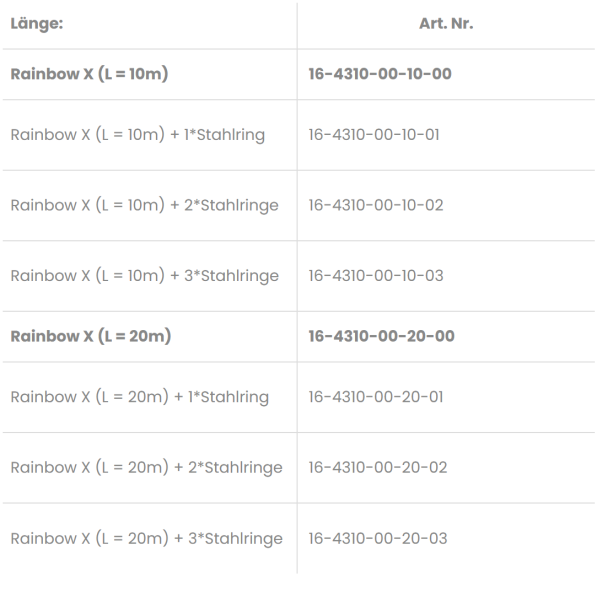Select Rainbow X (L = 10m) + 3*Stahlringe
This screenshot has width=613, height=600.
(144, 275)
